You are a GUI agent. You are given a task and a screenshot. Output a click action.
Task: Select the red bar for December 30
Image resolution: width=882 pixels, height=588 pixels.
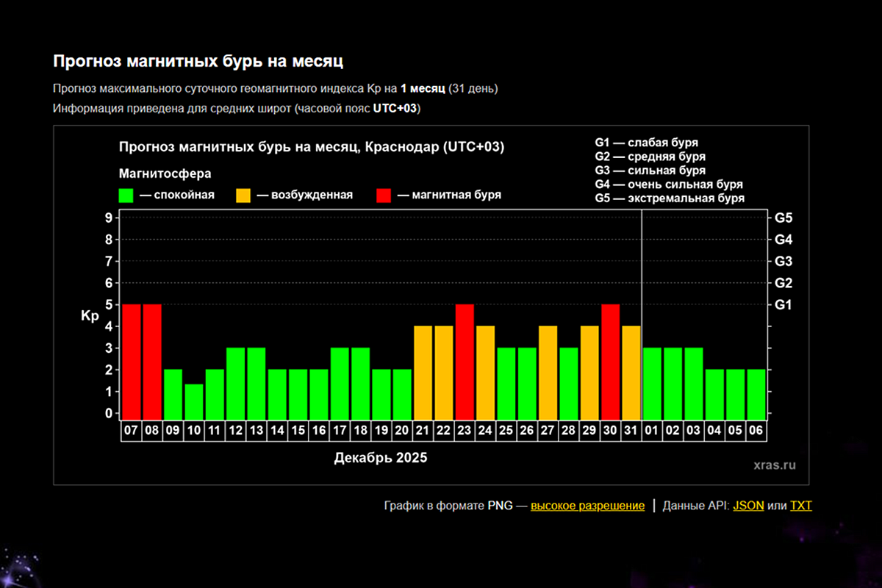(x=611, y=362)
